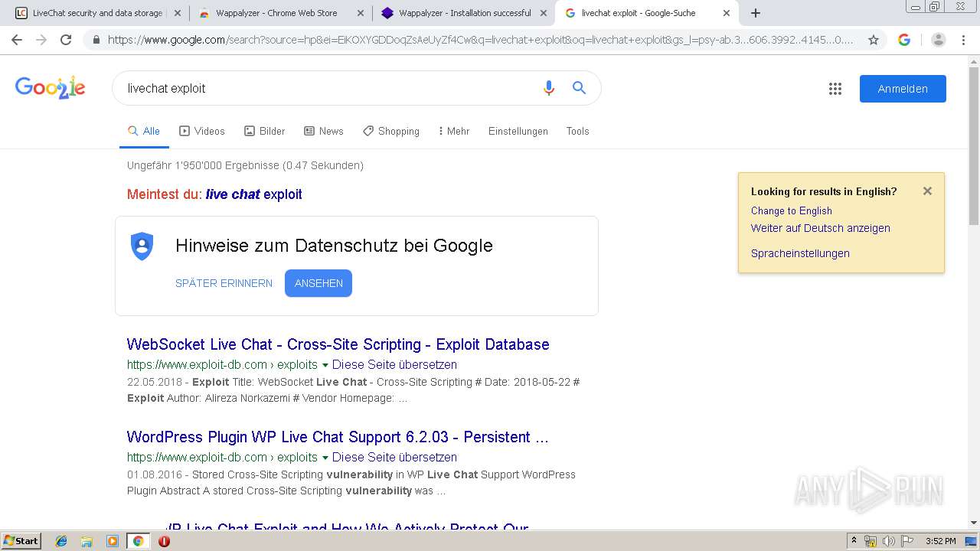Choose SPÄTER ERINNERN
This screenshot has height=551, width=980.
(224, 283)
